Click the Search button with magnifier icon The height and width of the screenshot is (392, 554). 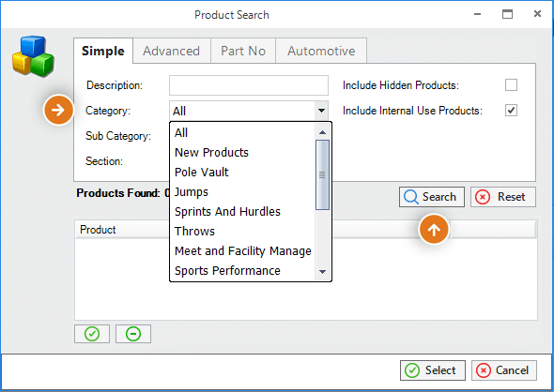432,197
